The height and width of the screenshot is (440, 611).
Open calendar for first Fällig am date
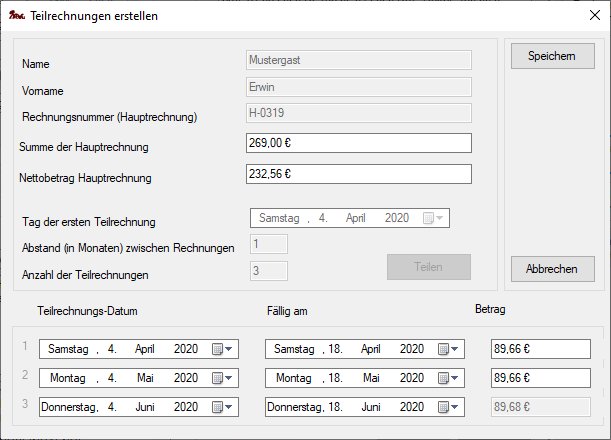click(448, 349)
